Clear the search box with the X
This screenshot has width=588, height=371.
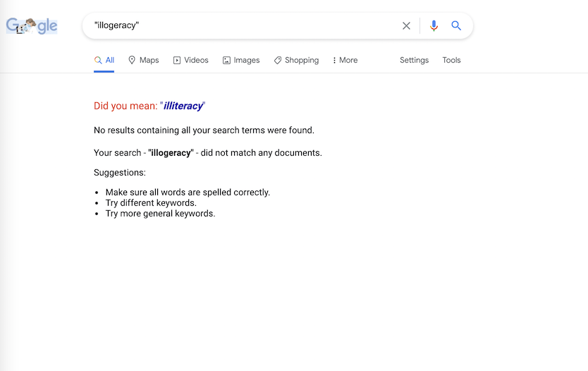tap(406, 26)
